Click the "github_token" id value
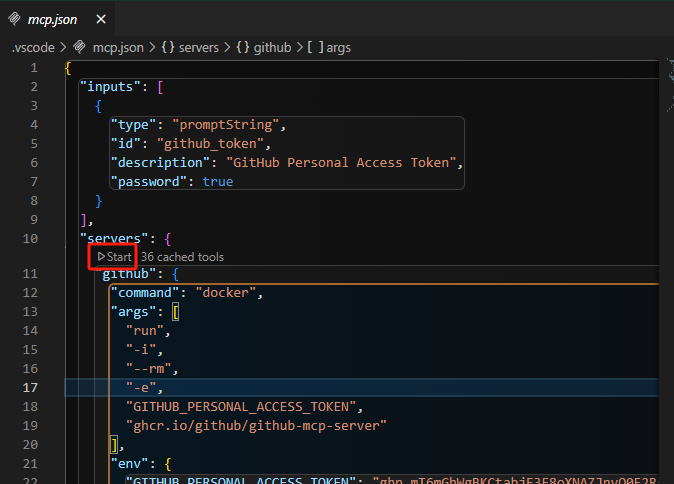This screenshot has width=674, height=484. click(210, 144)
